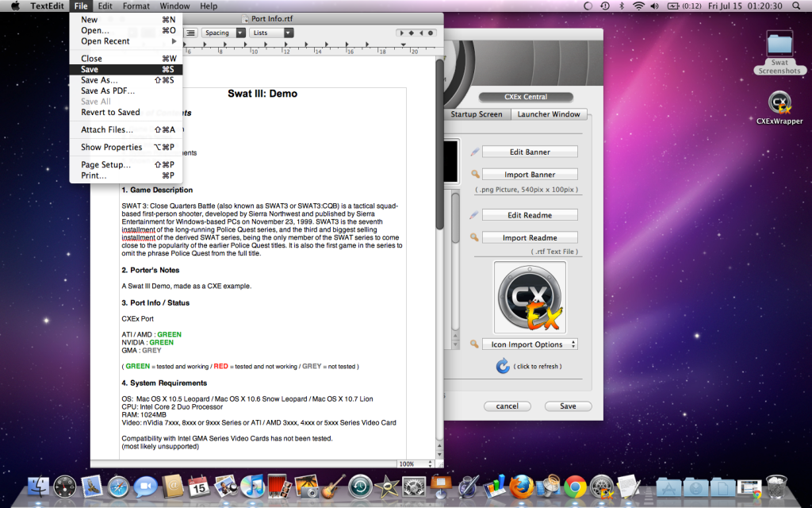Viewport: 812px width, 508px height.
Task: Choose Page Setup… menu item
Action: point(126,165)
